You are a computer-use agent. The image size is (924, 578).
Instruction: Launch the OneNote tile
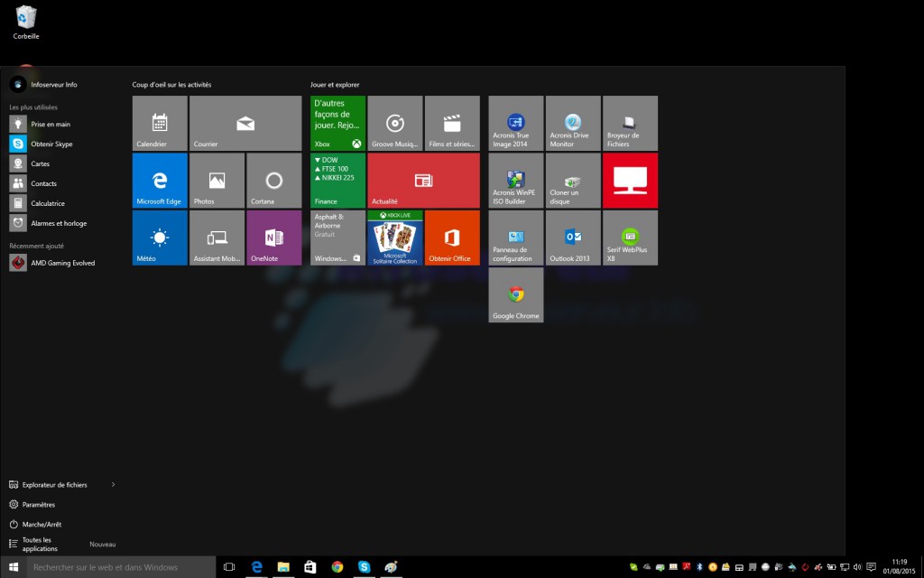[274, 238]
